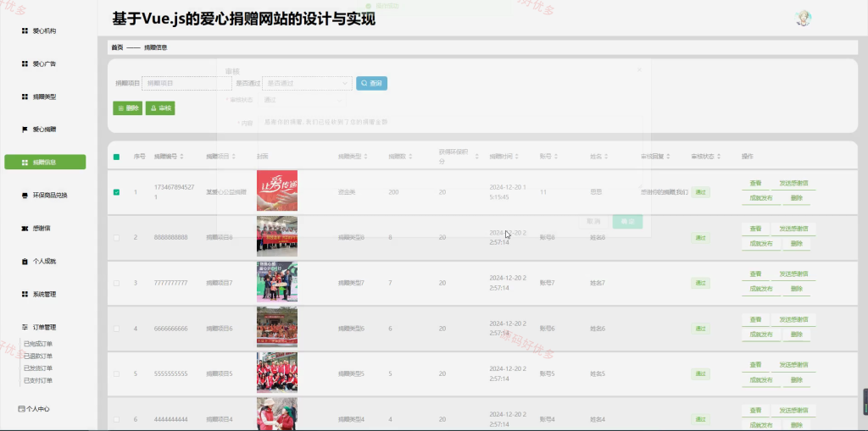Click the grid icon beside 系统管理
This screenshot has height=431, width=868.
(x=25, y=295)
